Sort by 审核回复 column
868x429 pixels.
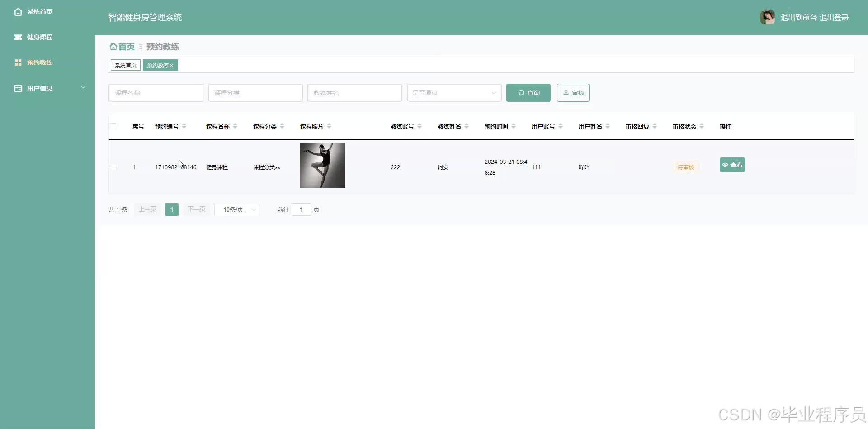coord(655,126)
